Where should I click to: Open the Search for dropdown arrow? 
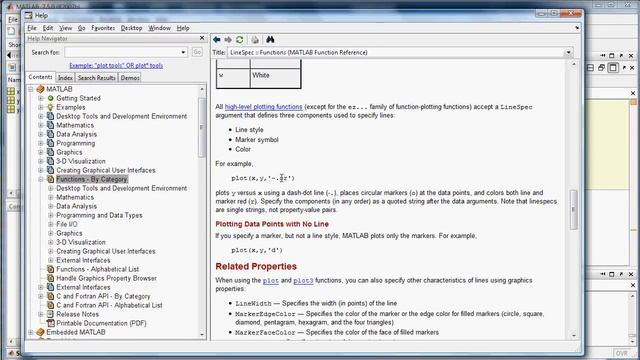[x=183, y=52]
